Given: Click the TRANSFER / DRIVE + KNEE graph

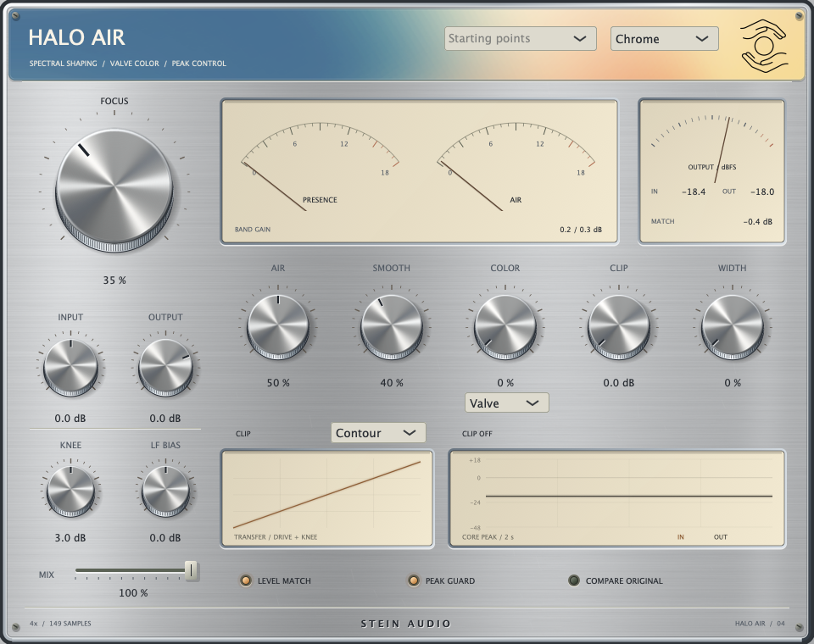Looking at the screenshot, I should pyautogui.click(x=327, y=498).
